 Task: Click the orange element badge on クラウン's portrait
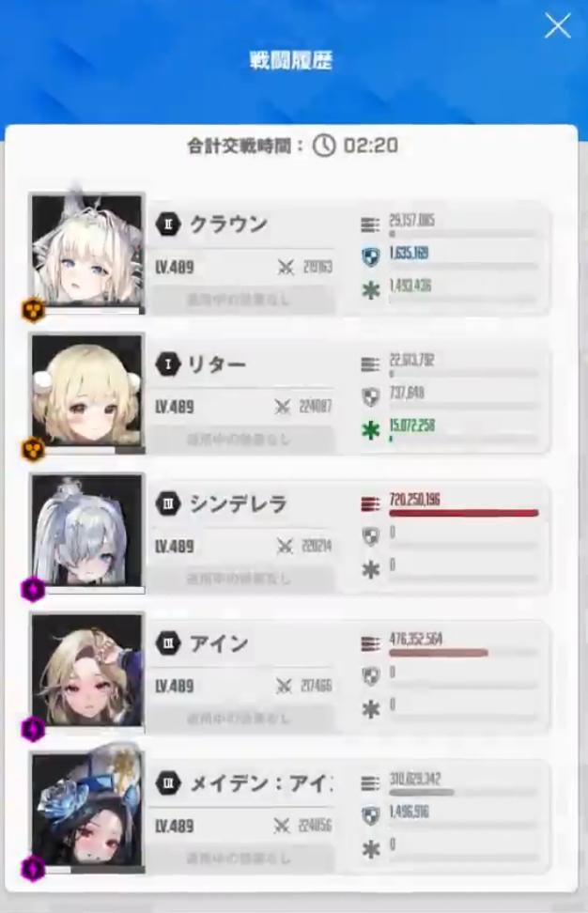tap(33, 310)
